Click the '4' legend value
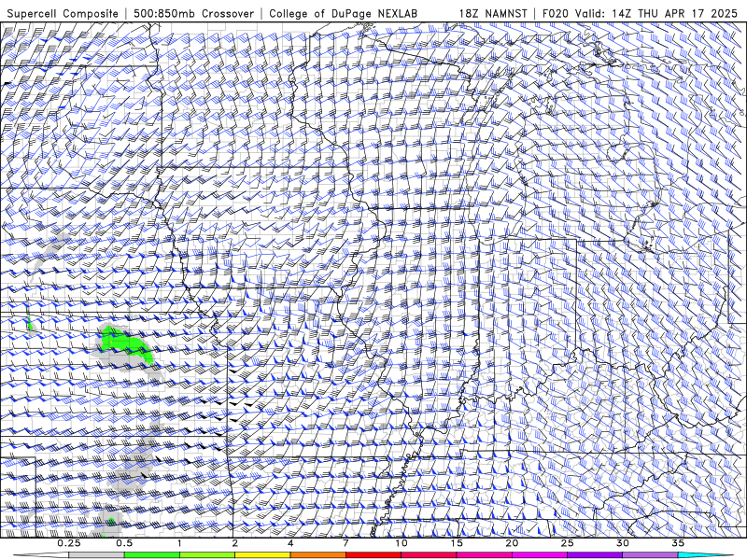This screenshot has height=560, width=747. click(290, 543)
